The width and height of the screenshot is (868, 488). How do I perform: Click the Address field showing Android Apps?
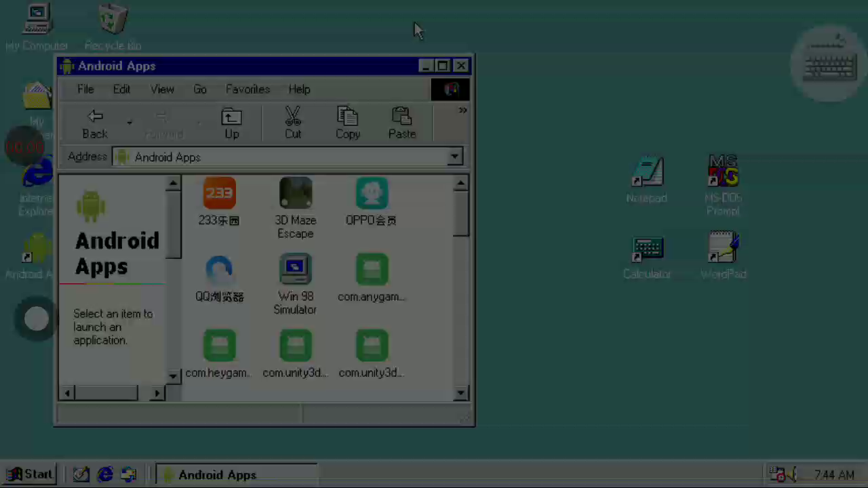coord(288,157)
